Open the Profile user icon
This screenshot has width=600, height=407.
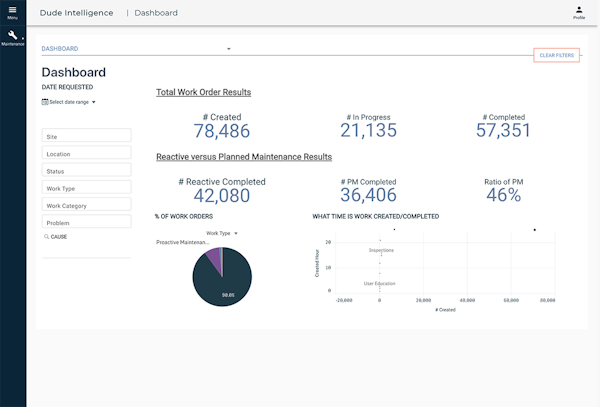(579, 10)
